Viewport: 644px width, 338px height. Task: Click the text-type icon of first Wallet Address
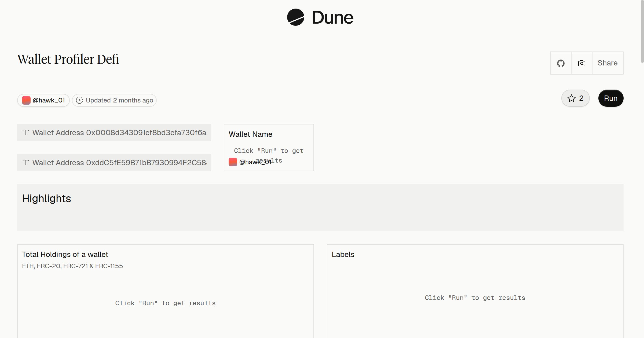pos(26,133)
